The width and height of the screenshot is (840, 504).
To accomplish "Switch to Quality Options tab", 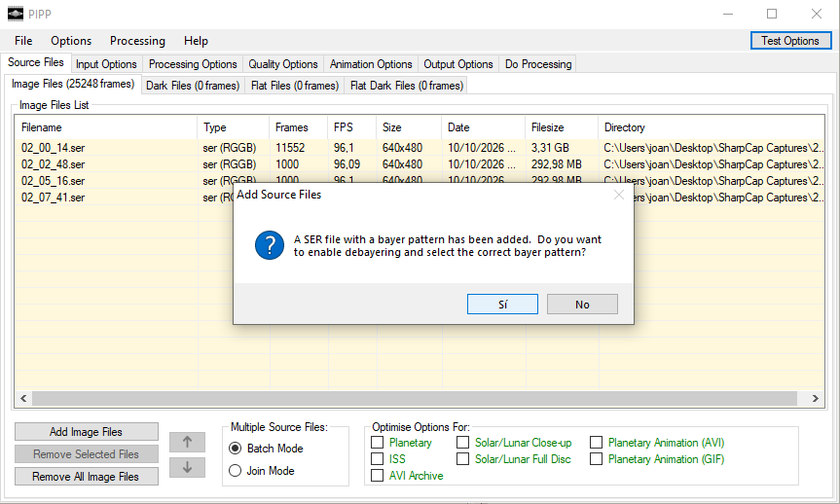I will 283,64.
